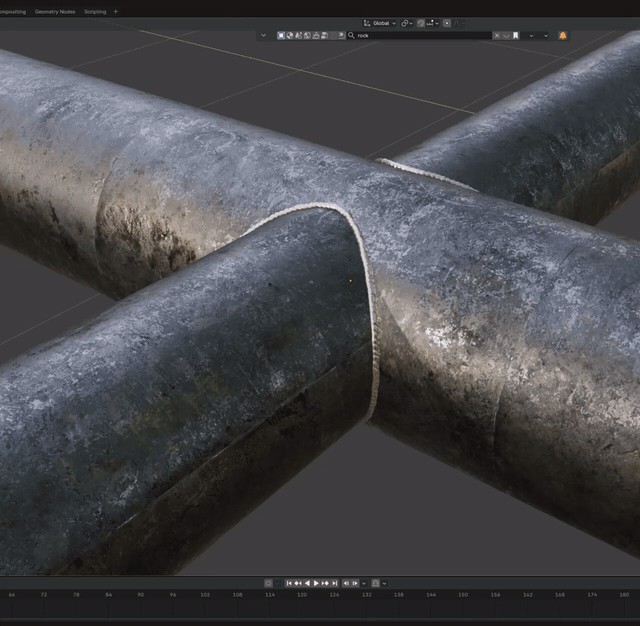
Task: Jump to the previous keyframe
Action: [298, 583]
